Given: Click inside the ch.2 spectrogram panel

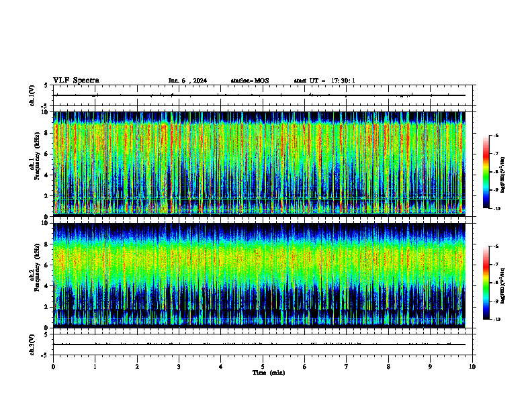Looking at the screenshot, I should click(259, 275).
